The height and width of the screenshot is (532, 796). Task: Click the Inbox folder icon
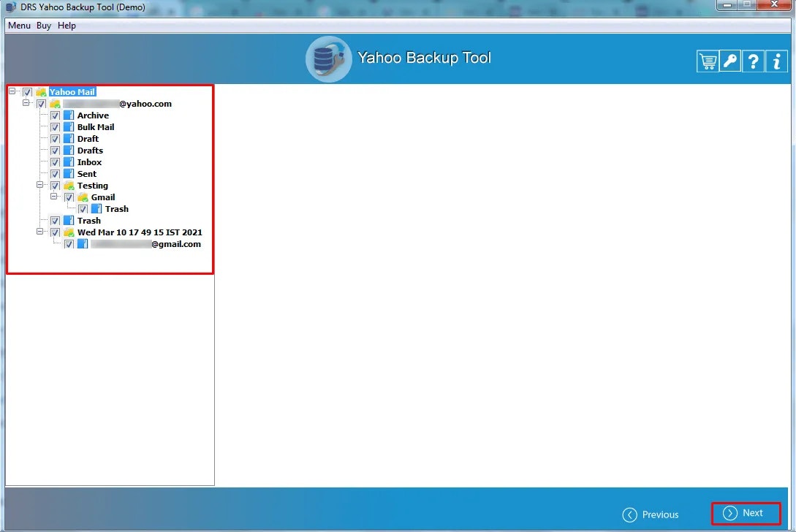[69, 162]
